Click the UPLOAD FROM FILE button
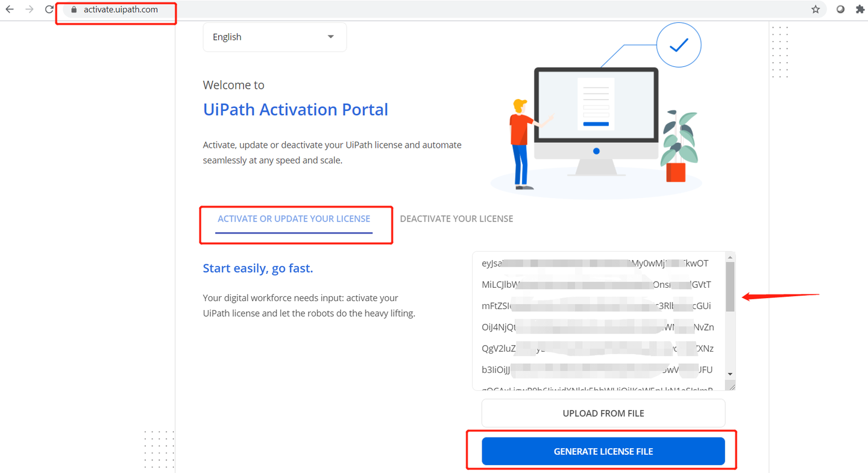The image size is (868, 473). (603, 413)
